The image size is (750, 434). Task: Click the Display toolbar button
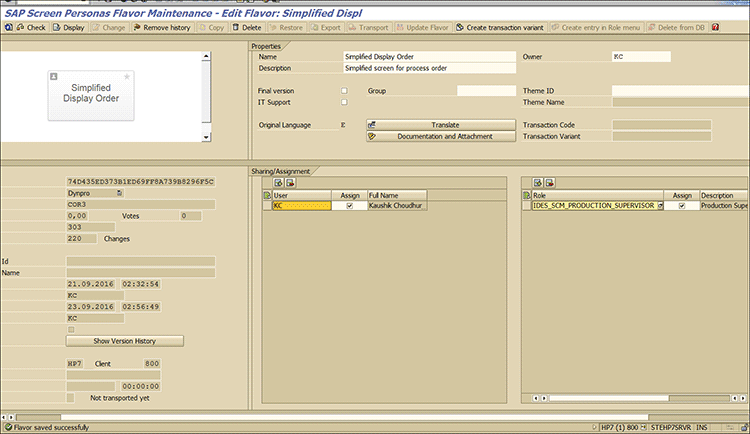[68, 28]
